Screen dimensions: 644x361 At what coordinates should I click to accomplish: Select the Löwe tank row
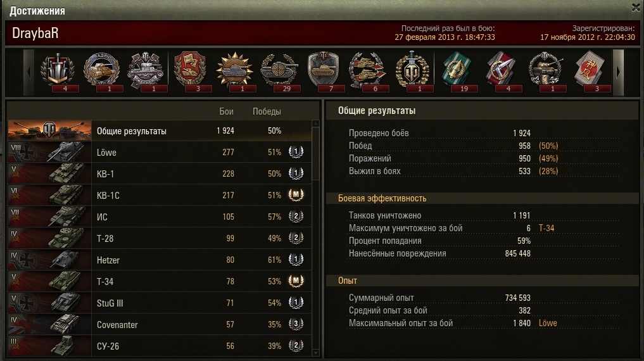click(160, 153)
